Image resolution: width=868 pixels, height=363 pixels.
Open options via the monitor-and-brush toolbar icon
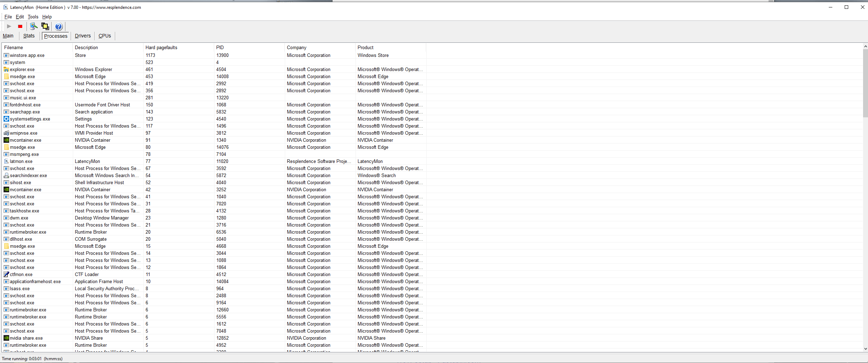[x=34, y=26]
